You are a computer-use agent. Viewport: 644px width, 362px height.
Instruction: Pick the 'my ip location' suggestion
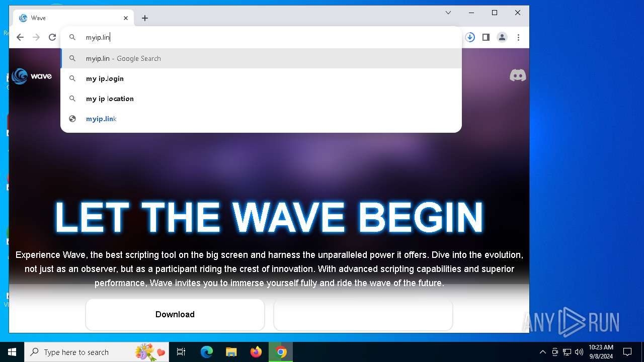[x=261, y=99]
